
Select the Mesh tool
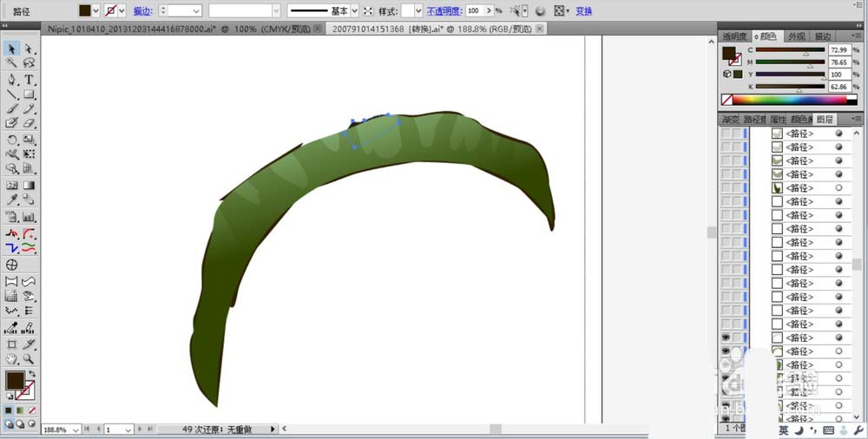coord(11,186)
